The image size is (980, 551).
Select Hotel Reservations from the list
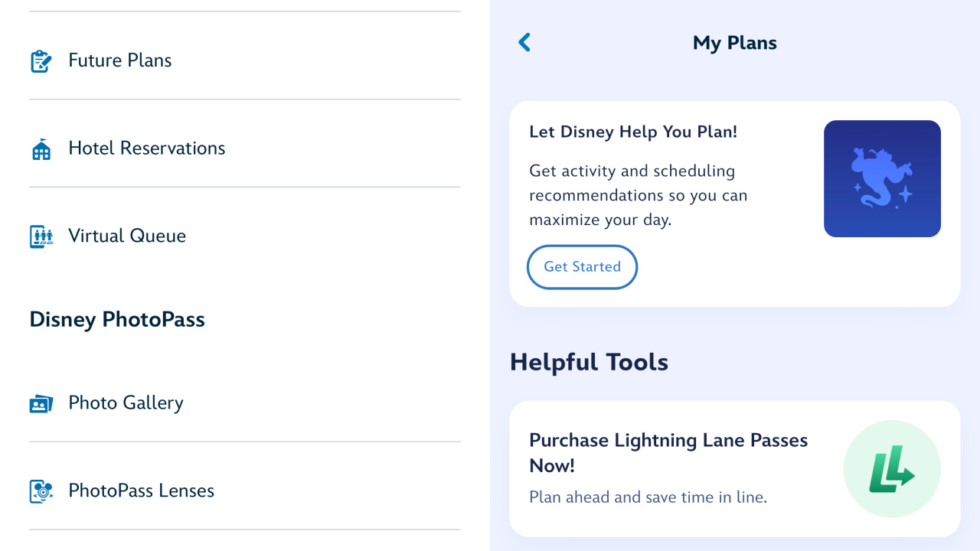pos(147,148)
